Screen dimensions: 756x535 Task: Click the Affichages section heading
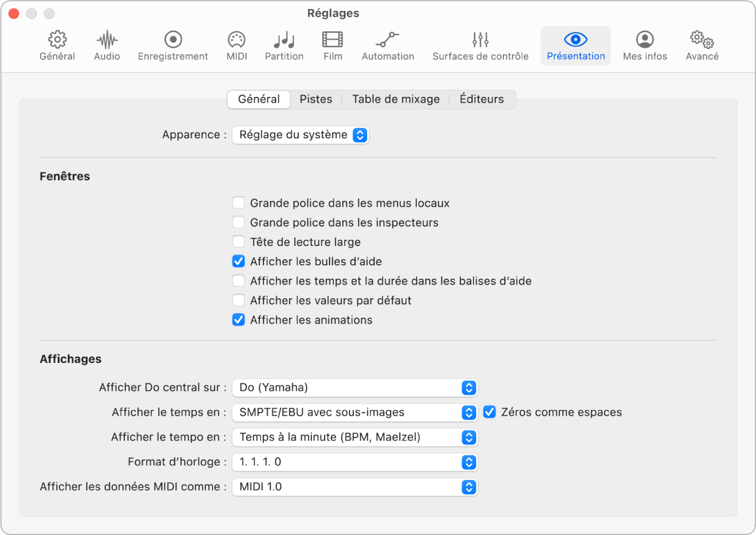click(x=70, y=359)
